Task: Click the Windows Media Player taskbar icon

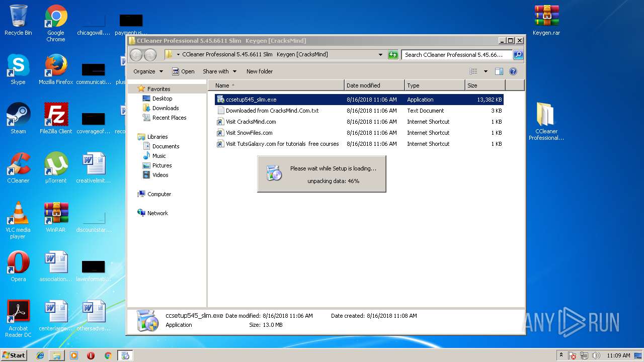Action: 74,355
